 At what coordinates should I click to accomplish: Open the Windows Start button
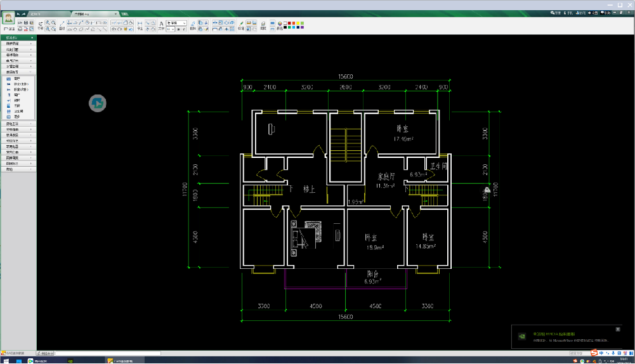(6, 361)
